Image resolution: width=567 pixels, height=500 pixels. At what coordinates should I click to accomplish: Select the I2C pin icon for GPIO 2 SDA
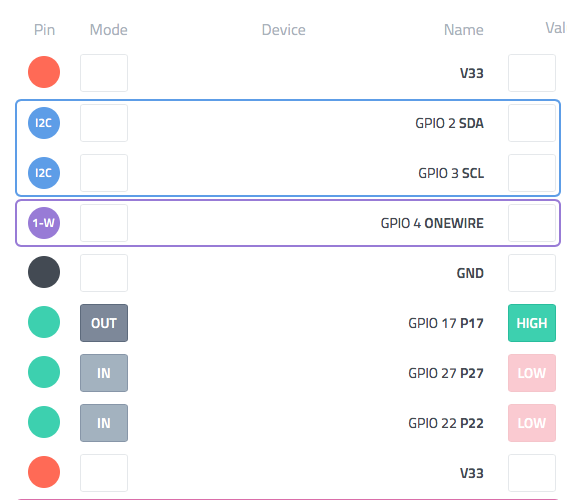click(44, 123)
